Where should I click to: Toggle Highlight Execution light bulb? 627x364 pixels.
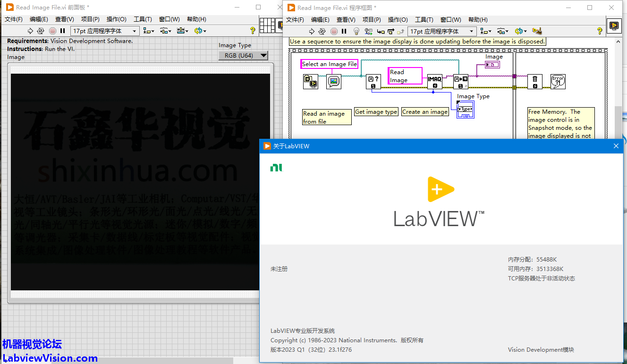(356, 31)
